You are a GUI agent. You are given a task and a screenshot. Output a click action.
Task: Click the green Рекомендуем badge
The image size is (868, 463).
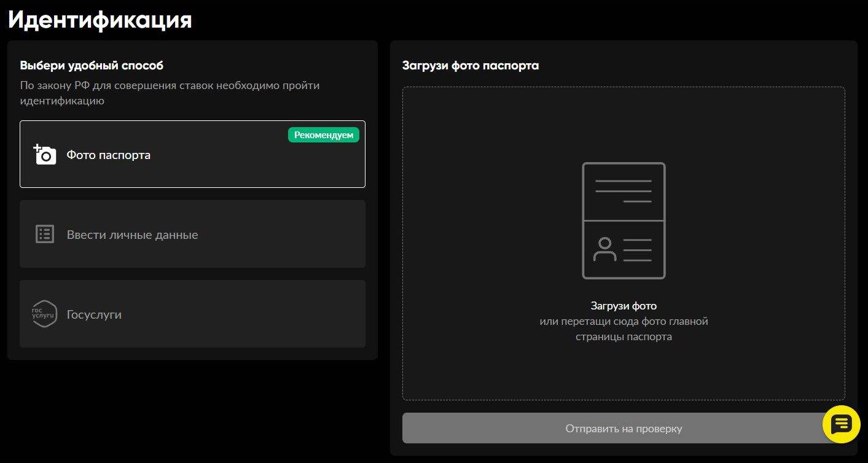(324, 135)
